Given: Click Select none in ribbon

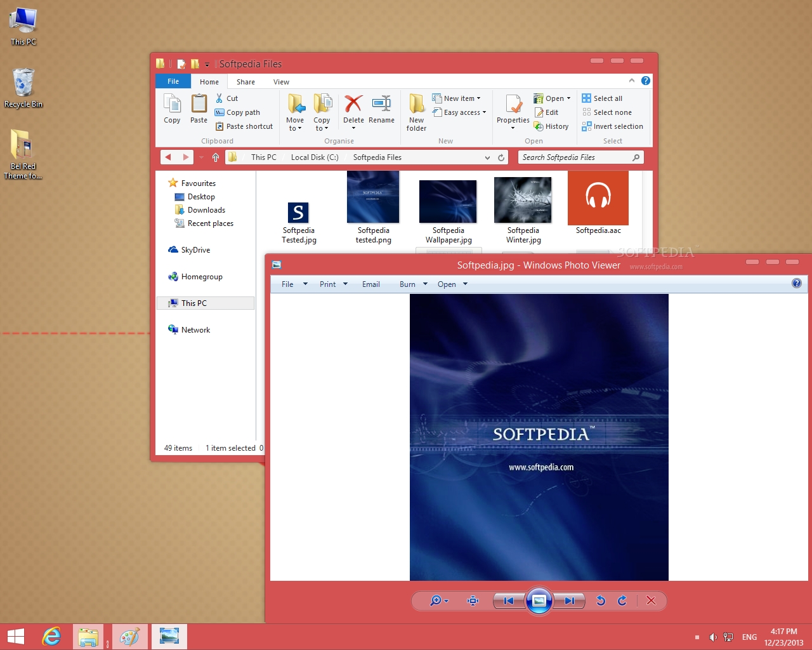Looking at the screenshot, I should [606, 112].
